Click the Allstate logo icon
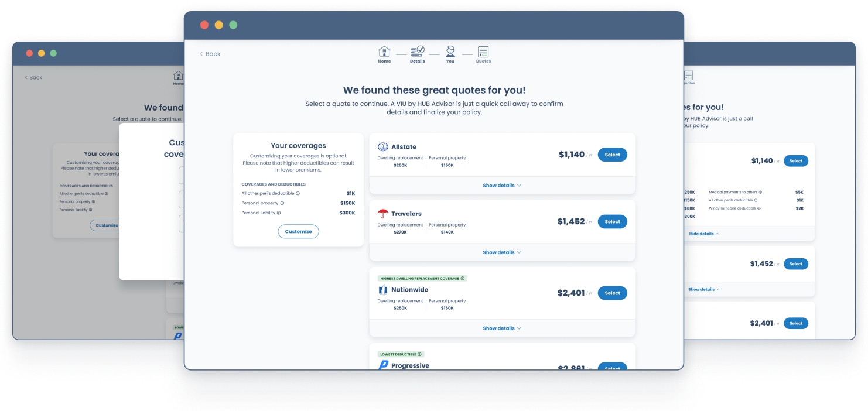This screenshot has width=868, height=411. (x=383, y=147)
